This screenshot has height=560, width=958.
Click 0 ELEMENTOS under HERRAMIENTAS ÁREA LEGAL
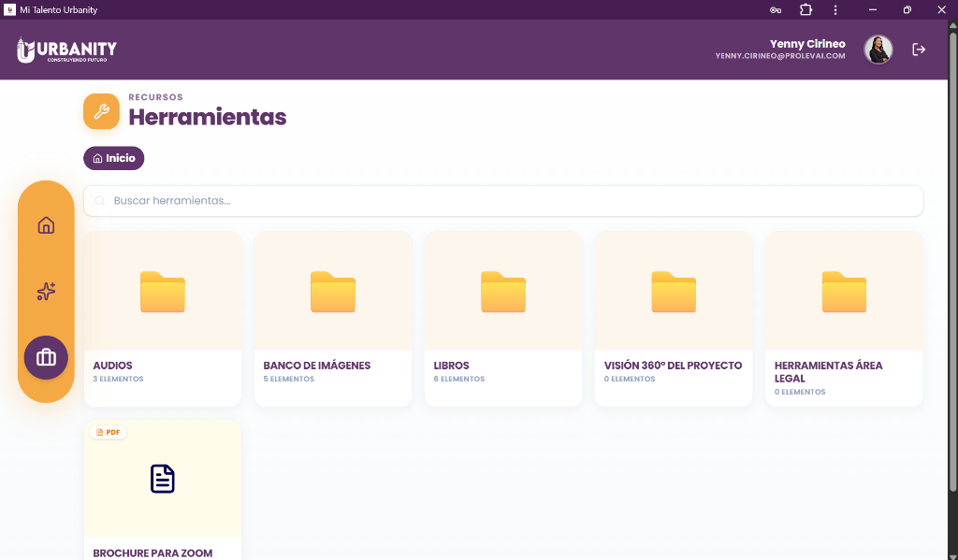800,392
